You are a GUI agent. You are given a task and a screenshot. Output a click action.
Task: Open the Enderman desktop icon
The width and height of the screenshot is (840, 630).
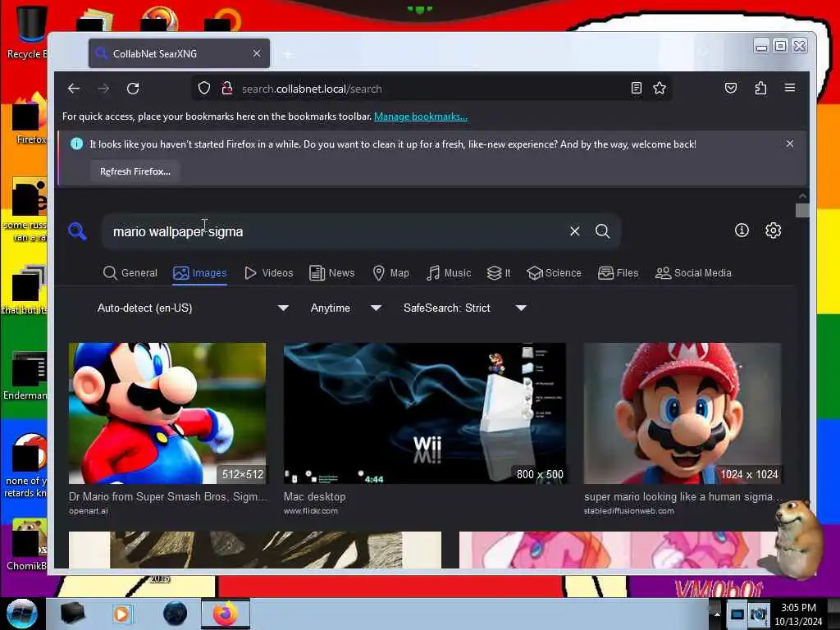pos(25,376)
